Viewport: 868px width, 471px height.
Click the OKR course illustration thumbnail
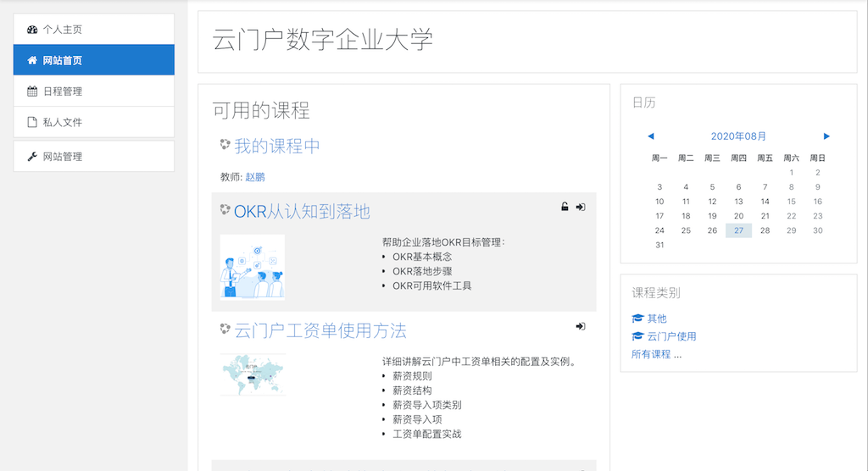pos(253,267)
